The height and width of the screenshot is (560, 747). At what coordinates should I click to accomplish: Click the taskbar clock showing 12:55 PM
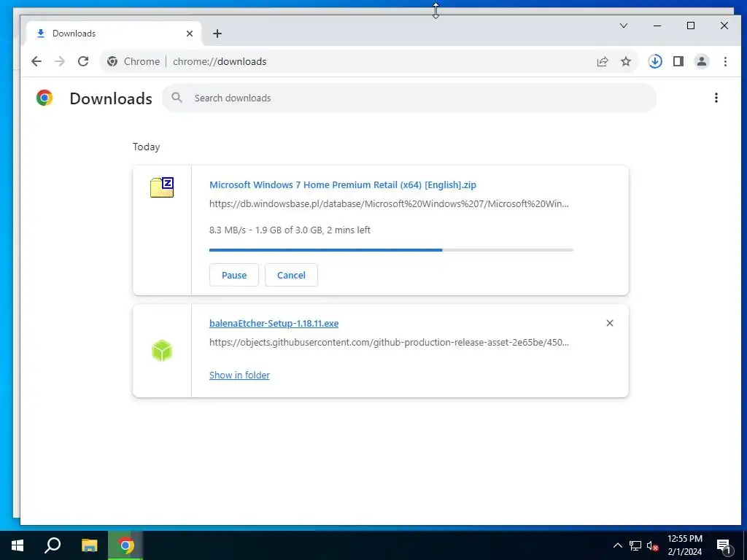click(x=684, y=545)
